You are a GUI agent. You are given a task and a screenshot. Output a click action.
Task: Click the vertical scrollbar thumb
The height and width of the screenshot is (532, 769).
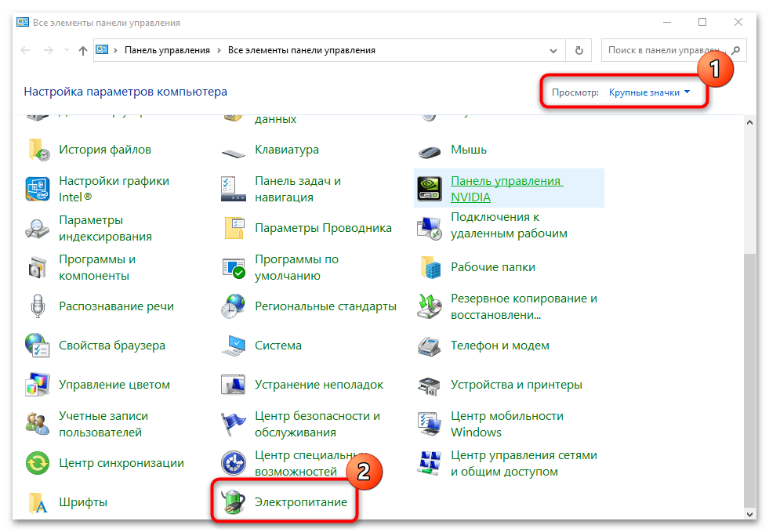749,381
